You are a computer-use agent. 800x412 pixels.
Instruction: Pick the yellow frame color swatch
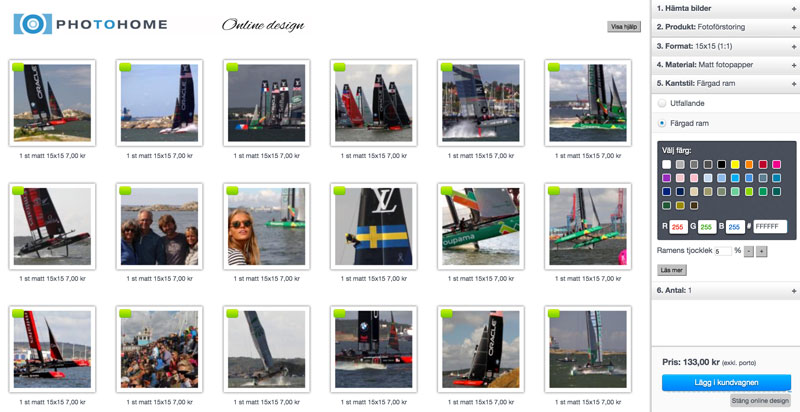point(735,164)
